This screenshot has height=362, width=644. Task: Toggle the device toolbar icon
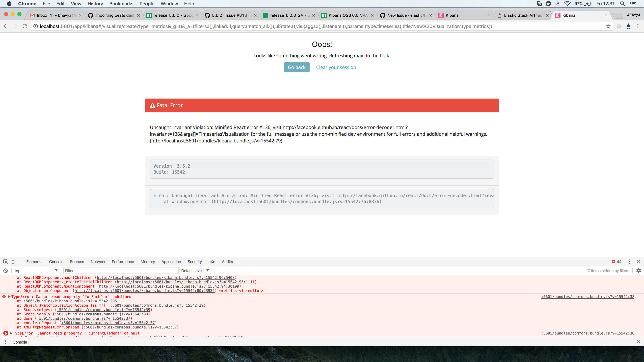[x=14, y=262]
